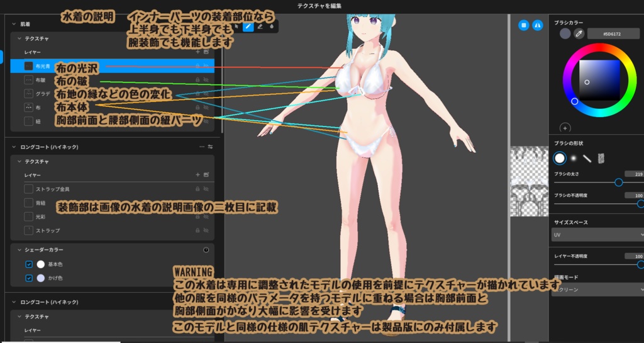The width and height of the screenshot is (644, 343).
Task: Toggle visibility of ストラップ金具 layer
Action: pyautogui.click(x=206, y=189)
